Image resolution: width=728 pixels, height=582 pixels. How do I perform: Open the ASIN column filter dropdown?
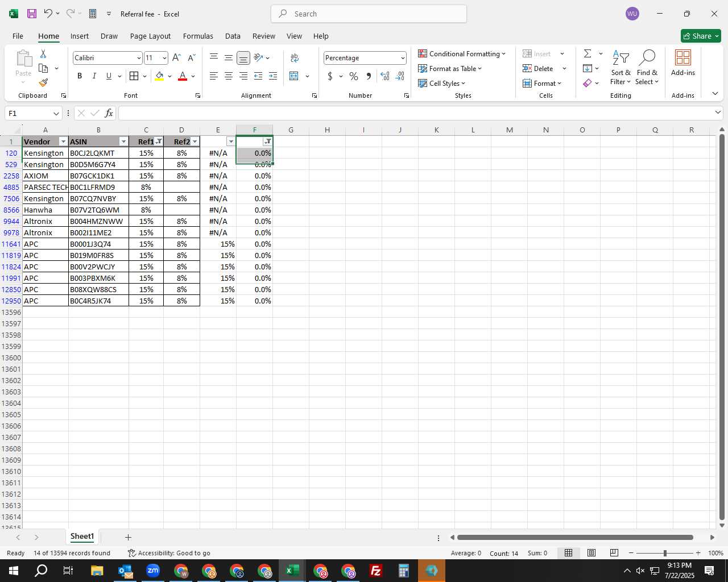(123, 142)
